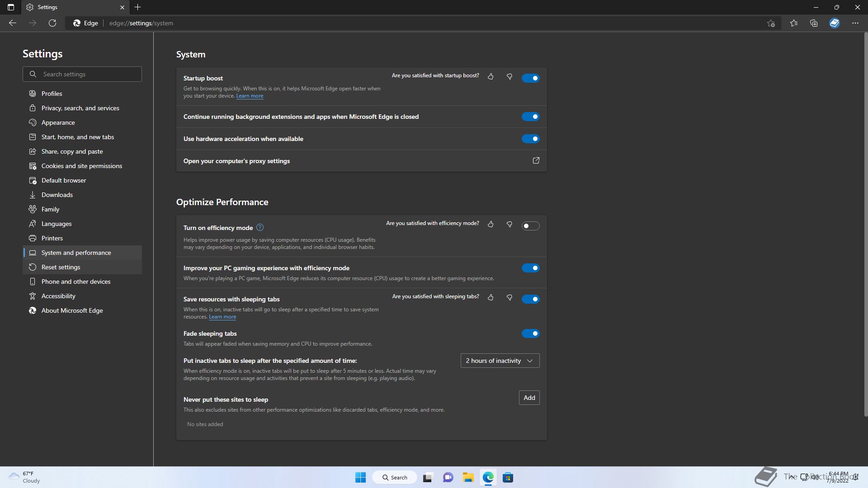Follow Learn more link under sleeping tabs
The width and height of the screenshot is (868, 488).
click(222, 317)
